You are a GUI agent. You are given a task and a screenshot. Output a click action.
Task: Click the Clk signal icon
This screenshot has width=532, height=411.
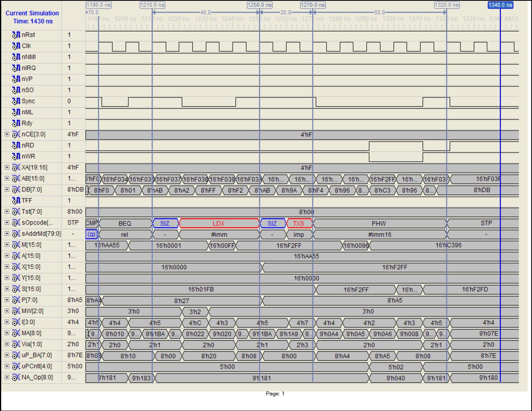(16, 46)
